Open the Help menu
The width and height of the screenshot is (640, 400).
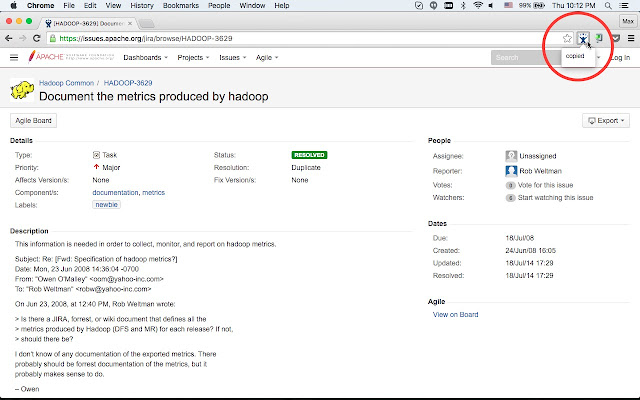pos(282,5)
